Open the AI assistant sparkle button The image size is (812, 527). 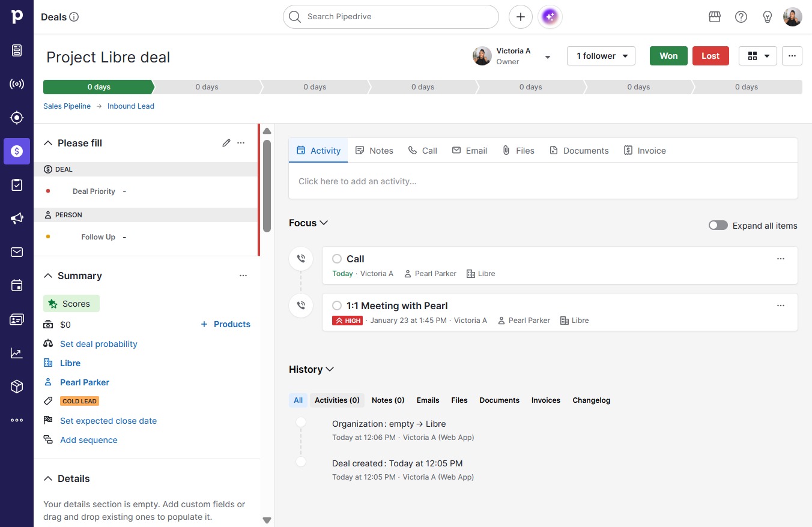pyautogui.click(x=550, y=17)
